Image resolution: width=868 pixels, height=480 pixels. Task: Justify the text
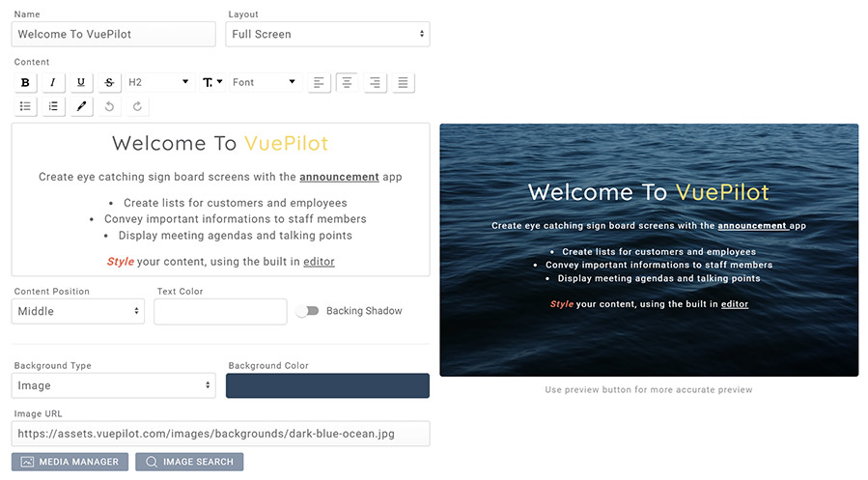coord(403,82)
